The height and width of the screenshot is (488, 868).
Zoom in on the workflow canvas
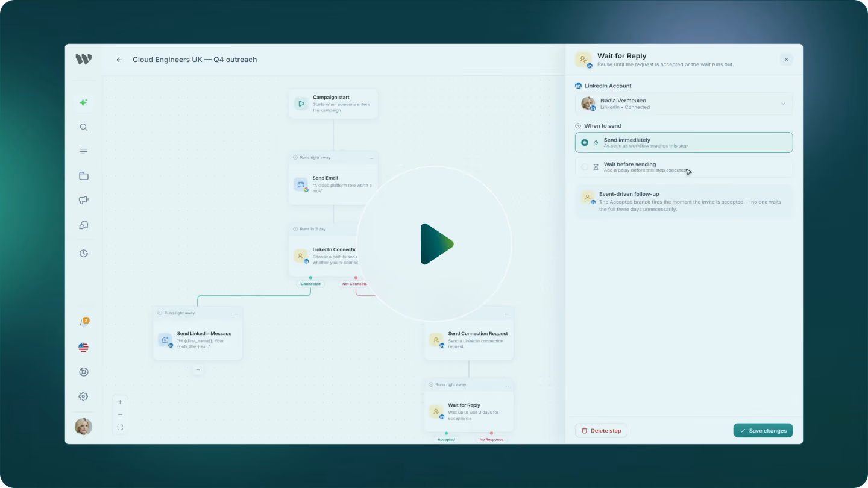[120, 402]
